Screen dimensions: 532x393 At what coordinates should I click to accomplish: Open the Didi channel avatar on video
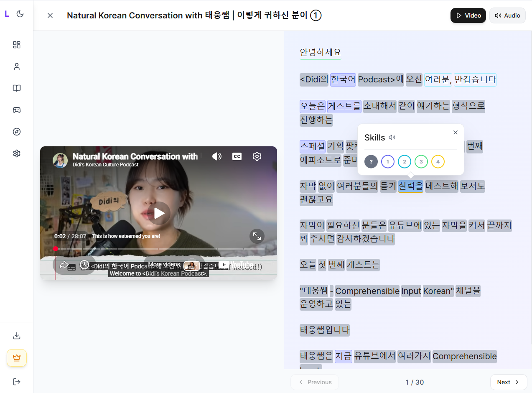coord(60,160)
